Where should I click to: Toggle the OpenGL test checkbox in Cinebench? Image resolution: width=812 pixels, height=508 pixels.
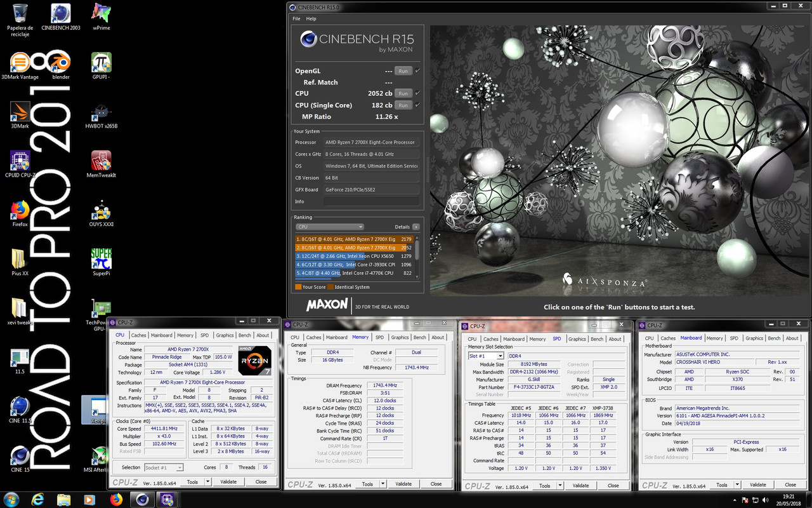(x=417, y=71)
